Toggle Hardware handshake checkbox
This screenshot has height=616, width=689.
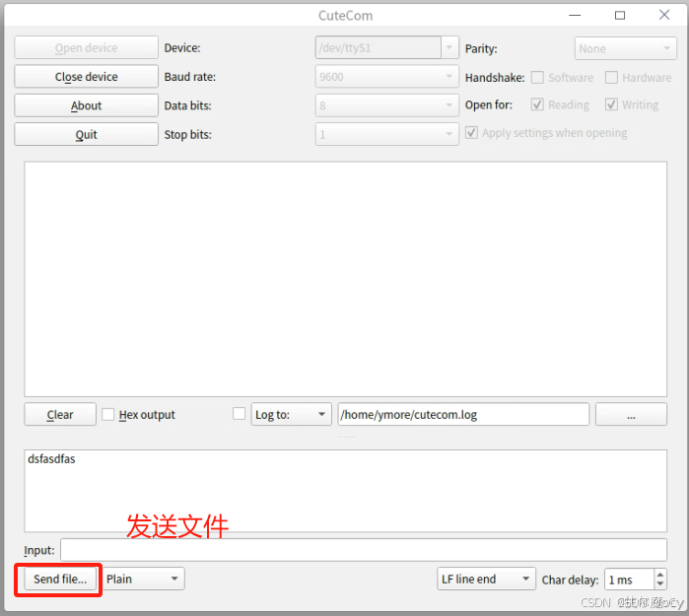tap(611, 77)
